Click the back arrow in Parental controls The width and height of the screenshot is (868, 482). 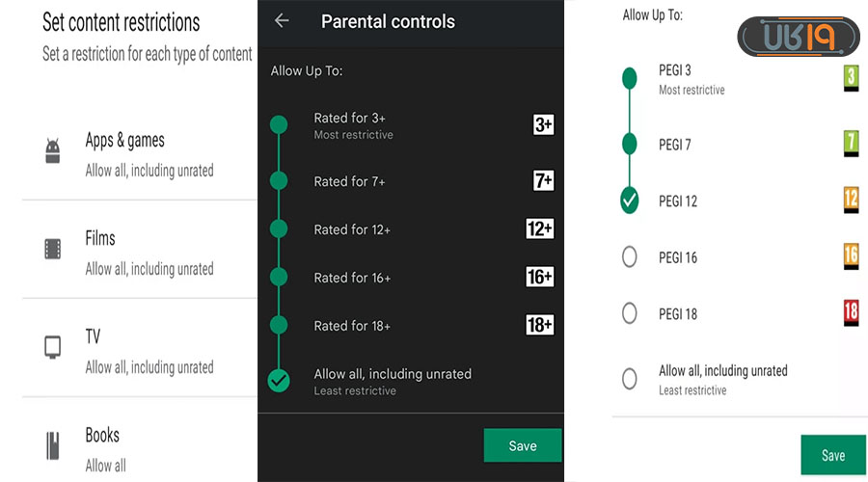click(282, 20)
